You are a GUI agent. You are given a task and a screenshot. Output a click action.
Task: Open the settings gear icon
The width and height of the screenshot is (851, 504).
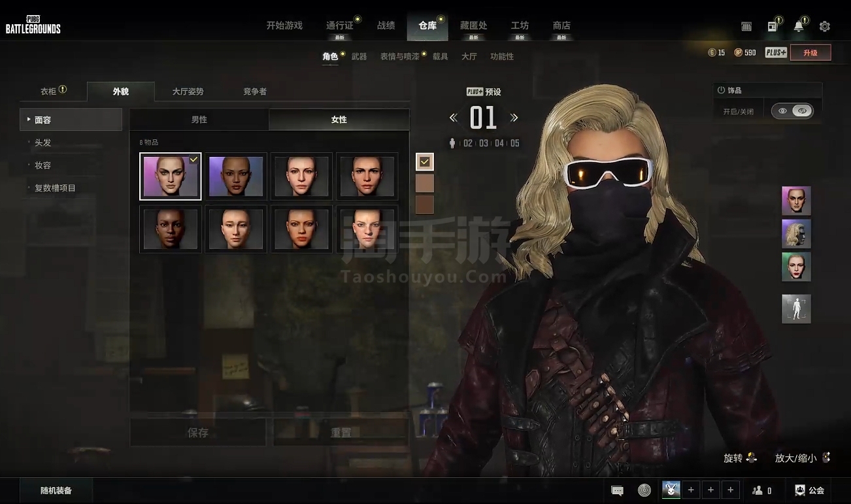click(824, 27)
